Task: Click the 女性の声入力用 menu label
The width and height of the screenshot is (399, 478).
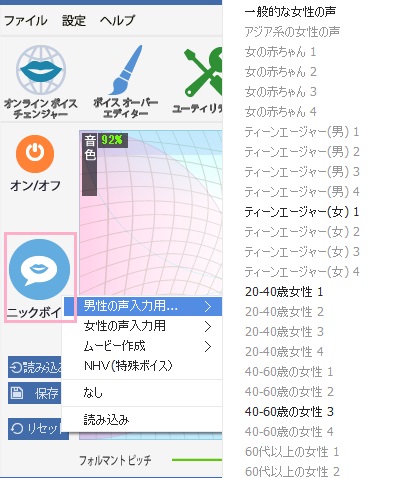Action: (125, 326)
